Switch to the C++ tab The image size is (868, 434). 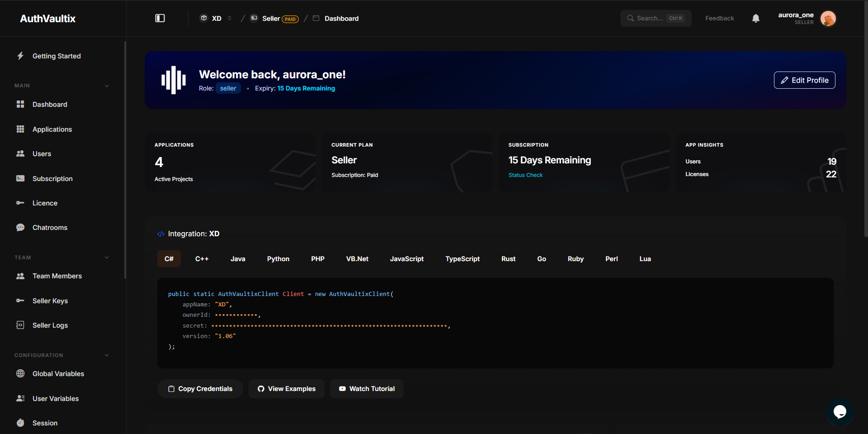(x=202, y=259)
